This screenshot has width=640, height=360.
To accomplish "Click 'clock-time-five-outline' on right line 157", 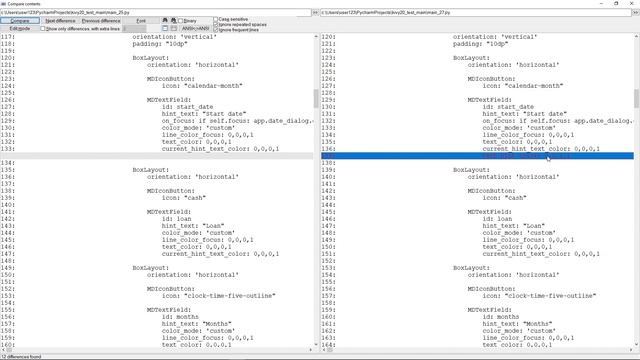I will (550, 296).
